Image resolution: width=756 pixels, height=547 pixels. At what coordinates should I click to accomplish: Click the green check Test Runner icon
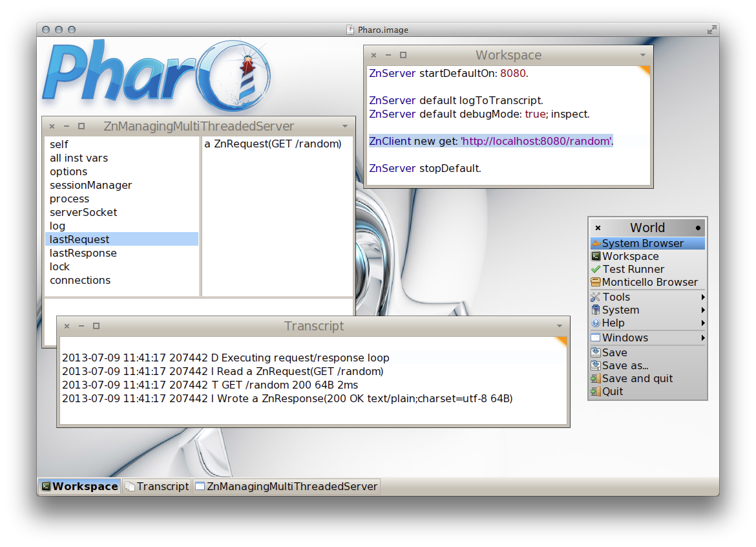(x=596, y=269)
